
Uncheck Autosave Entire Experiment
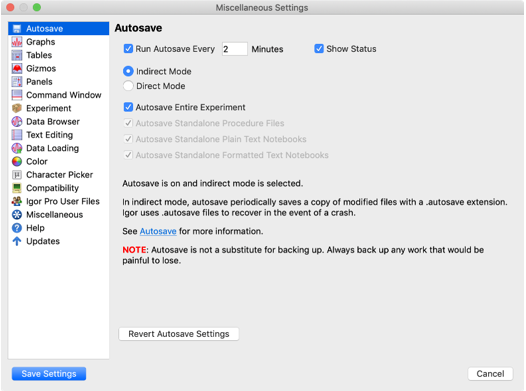pyautogui.click(x=128, y=107)
